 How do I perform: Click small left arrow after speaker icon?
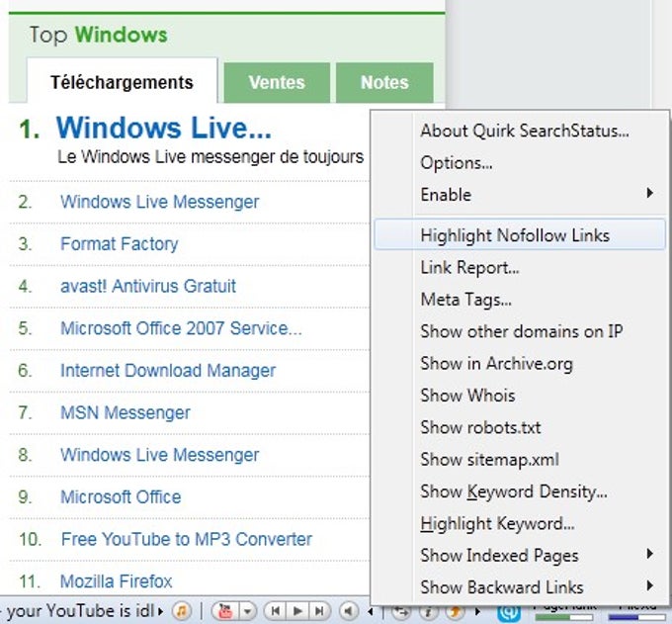[x=371, y=611]
